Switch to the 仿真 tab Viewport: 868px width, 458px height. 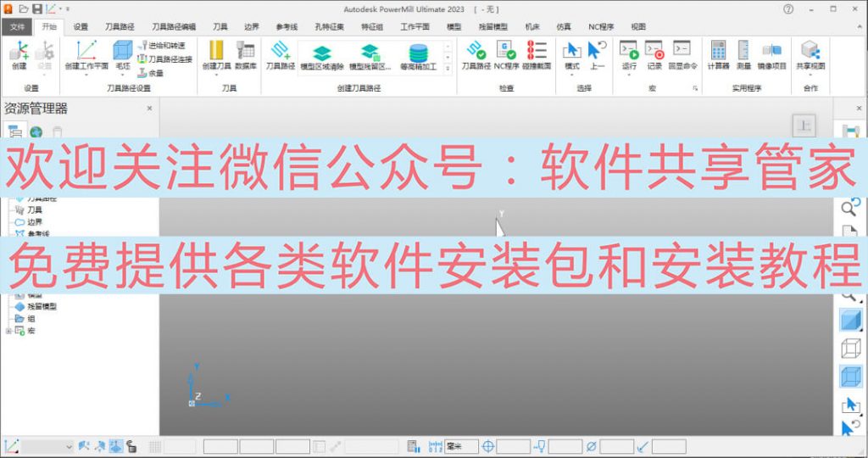point(564,26)
